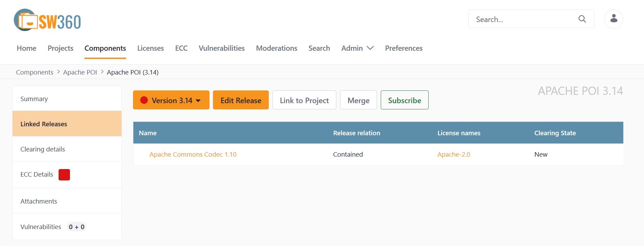This screenshot has width=644, height=246.
Task: Click the Merge button
Action: 358,100
